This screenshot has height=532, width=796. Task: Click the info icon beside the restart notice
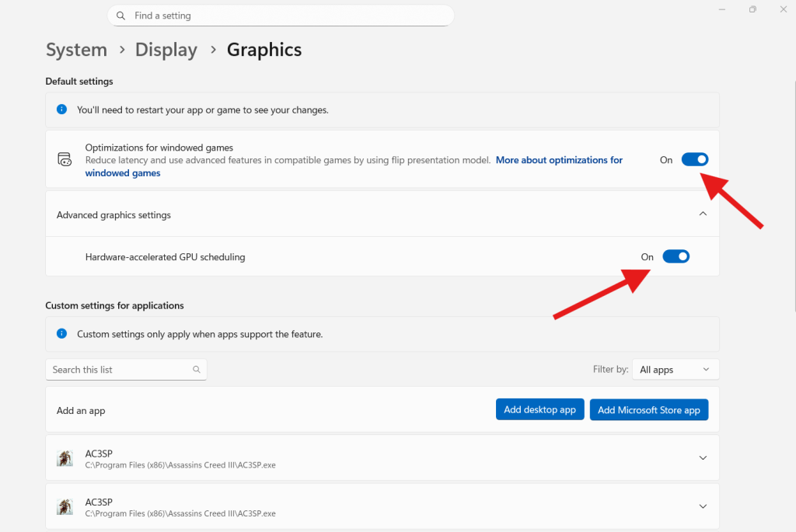point(61,110)
